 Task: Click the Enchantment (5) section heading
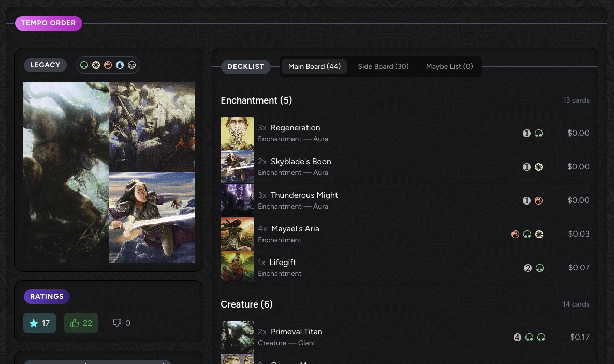tap(256, 100)
